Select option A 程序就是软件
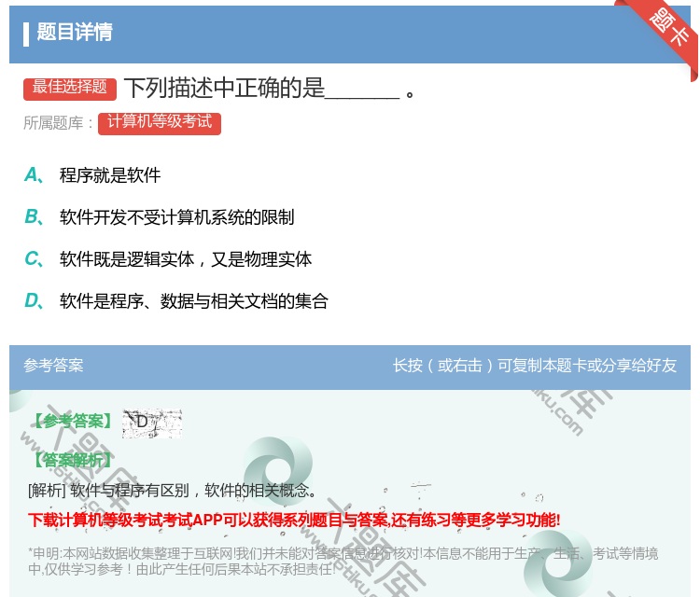700x597 pixels. [x=92, y=175]
